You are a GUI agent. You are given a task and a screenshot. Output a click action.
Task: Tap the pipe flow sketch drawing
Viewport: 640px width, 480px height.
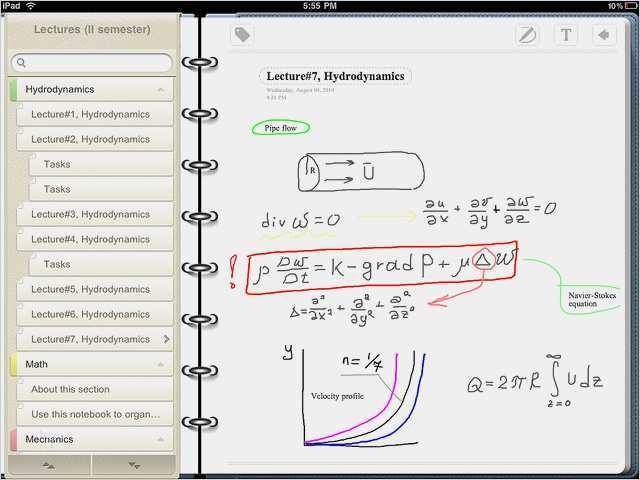click(x=361, y=171)
